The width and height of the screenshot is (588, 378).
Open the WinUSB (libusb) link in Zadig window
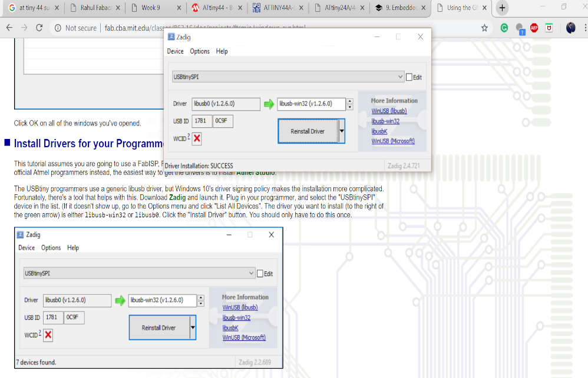(x=389, y=111)
